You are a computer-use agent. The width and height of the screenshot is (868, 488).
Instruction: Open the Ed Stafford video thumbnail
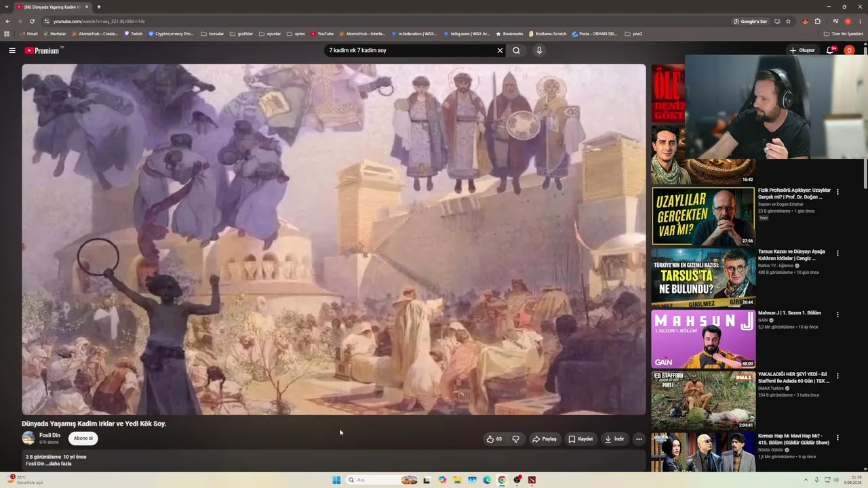(703, 401)
